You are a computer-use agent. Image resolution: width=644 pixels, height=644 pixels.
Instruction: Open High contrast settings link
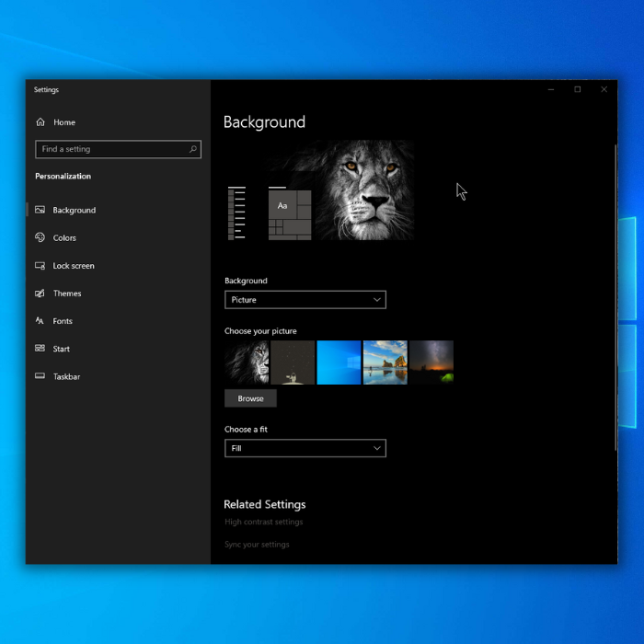pyautogui.click(x=263, y=523)
